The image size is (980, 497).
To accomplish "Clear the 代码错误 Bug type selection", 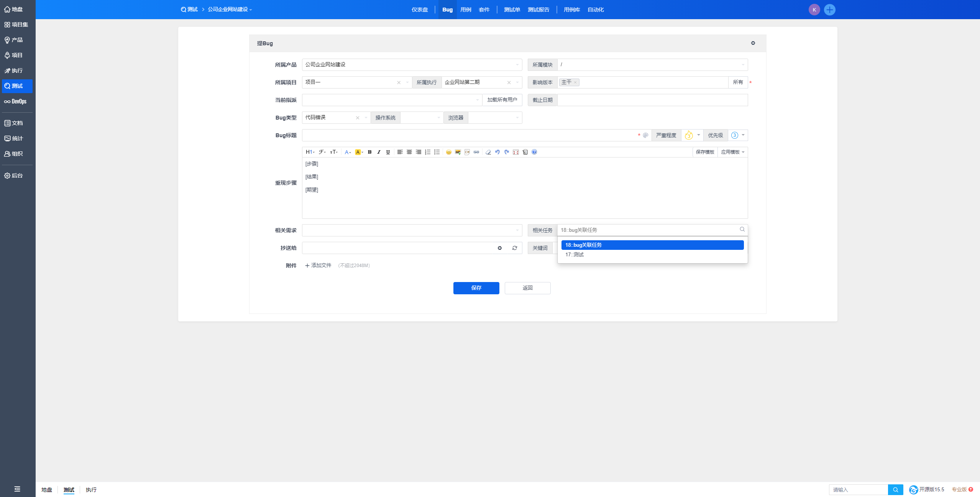I will 358,118.
